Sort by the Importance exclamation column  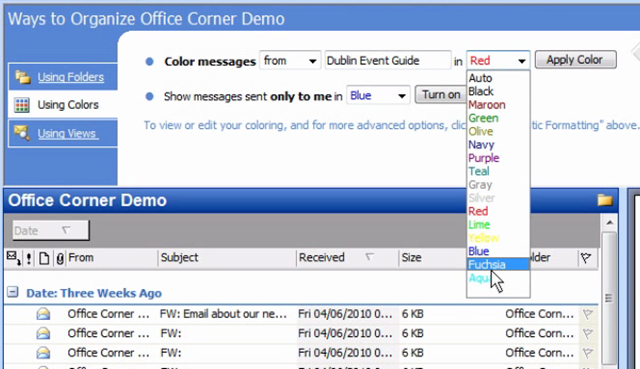point(29,258)
